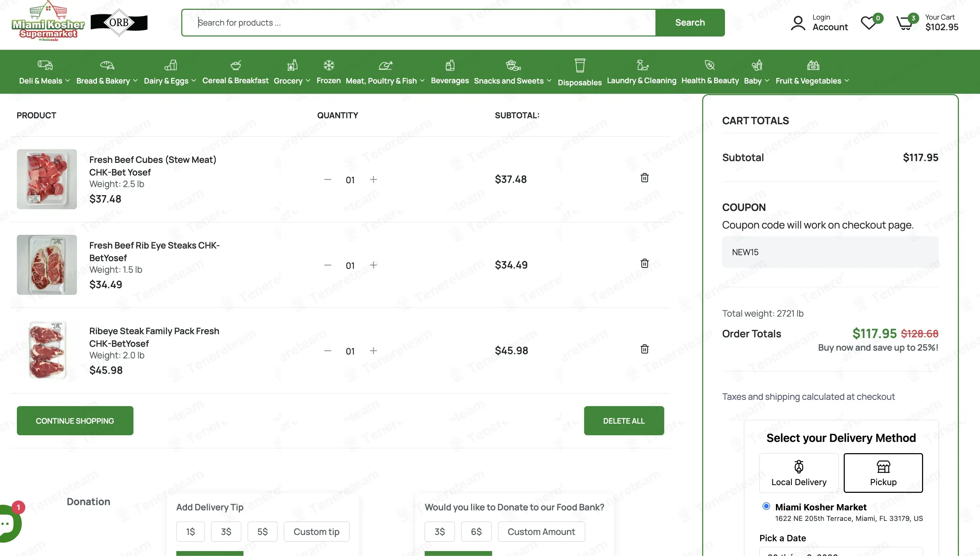Increase Ribeye Steak Family Pack quantity
Viewport: 980px width, 556px height.
373,351
